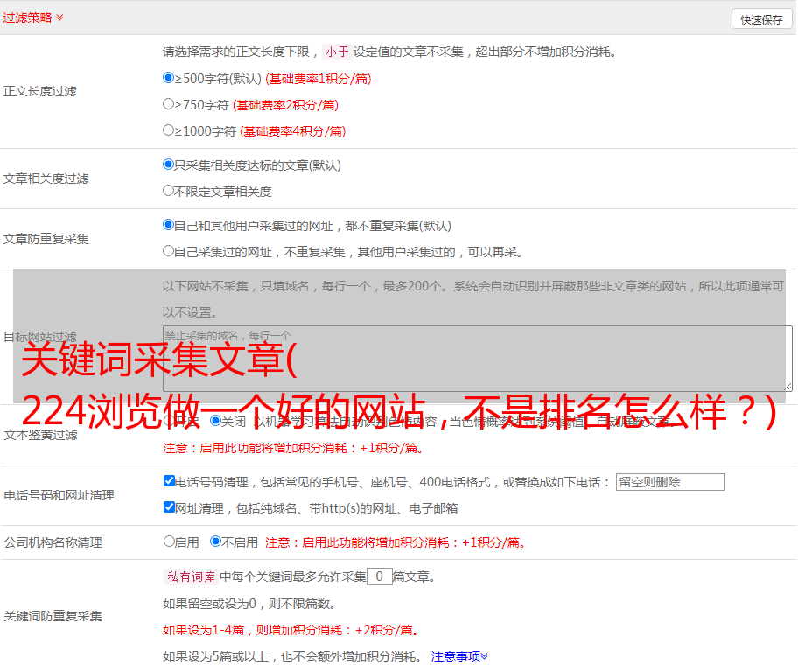Viewport: 798px width, 672px height.
Task: Click the 快速保存 button
Action: [x=760, y=19]
